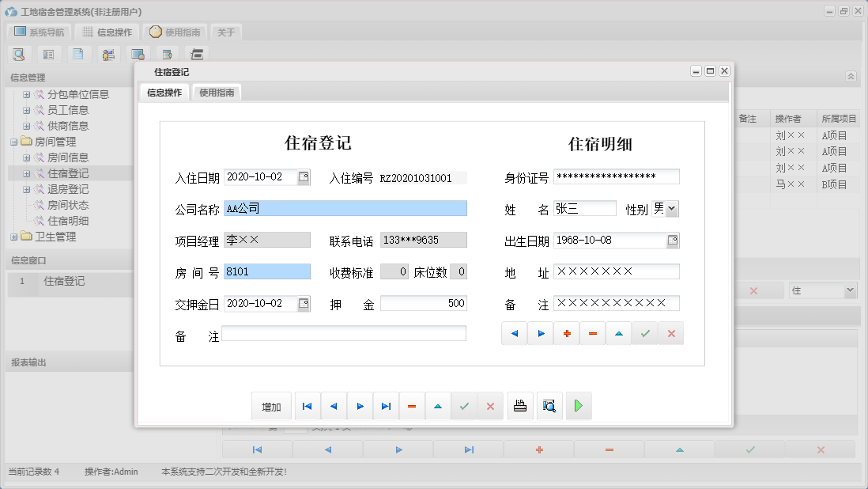
Task: Jump to first record with navigation arrow
Action: pyautogui.click(x=307, y=405)
